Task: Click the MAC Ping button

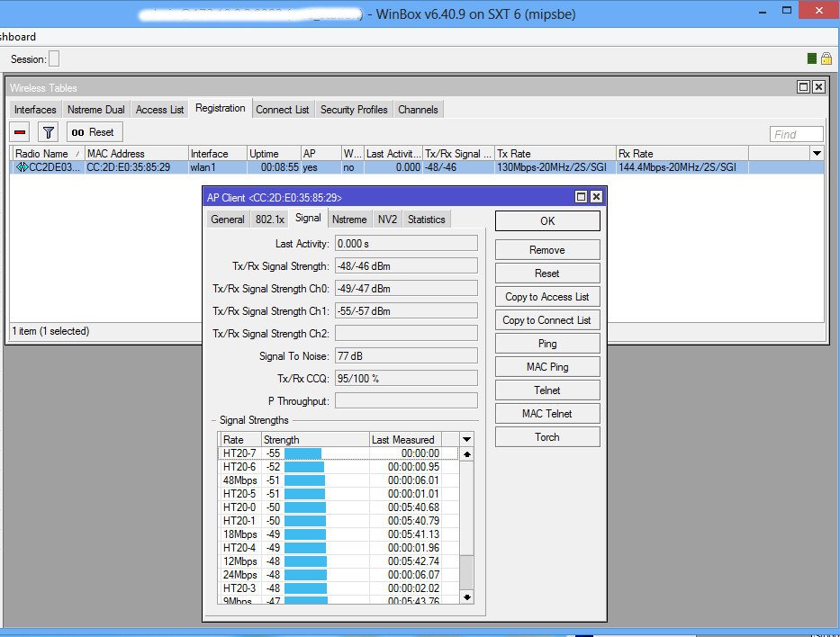Action: click(x=547, y=367)
